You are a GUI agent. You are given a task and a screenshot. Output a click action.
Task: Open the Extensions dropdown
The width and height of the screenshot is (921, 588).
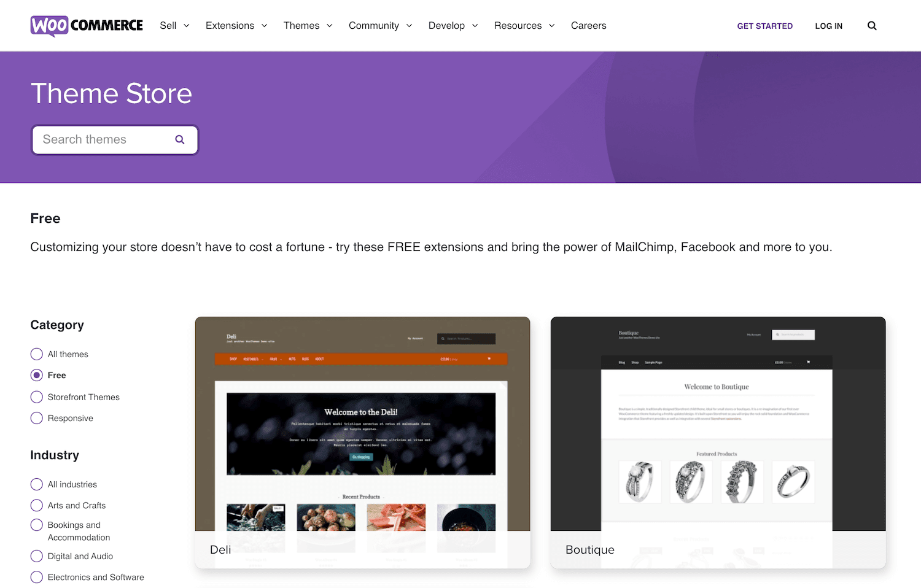[x=235, y=25]
